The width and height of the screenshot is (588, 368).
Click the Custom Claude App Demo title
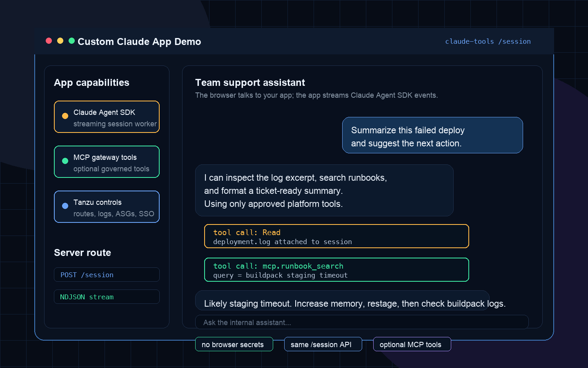pos(139,42)
